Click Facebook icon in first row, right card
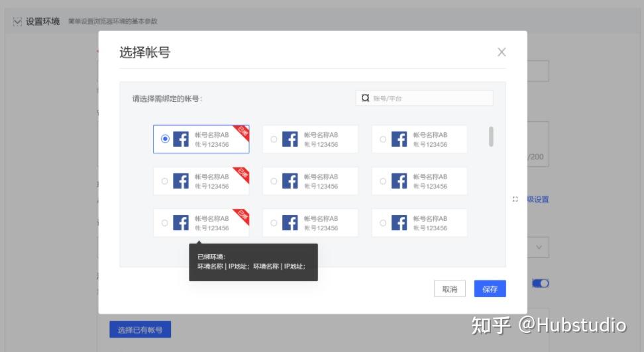Image resolution: width=644 pixels, height=352 pixels. click(400, 139)
